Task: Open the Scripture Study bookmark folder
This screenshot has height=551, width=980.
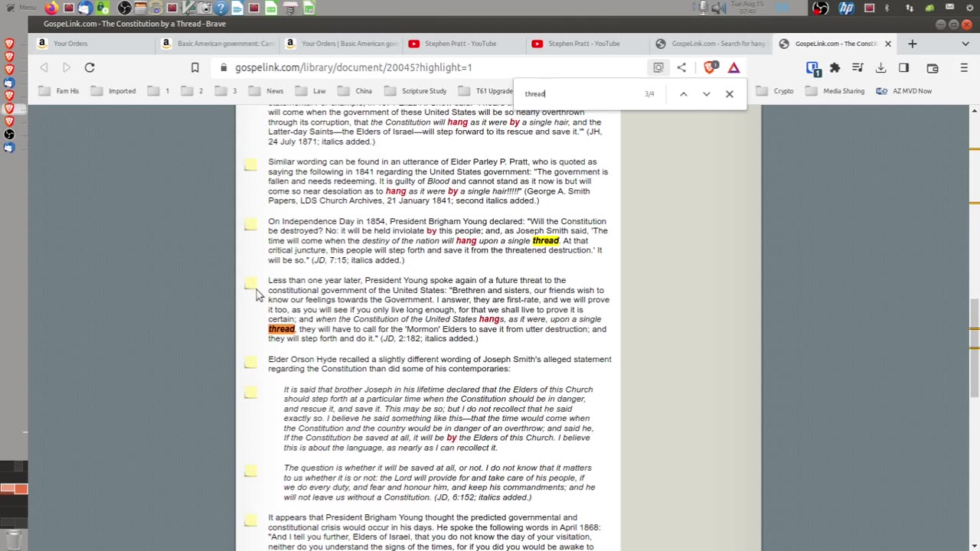Action: 416,91
